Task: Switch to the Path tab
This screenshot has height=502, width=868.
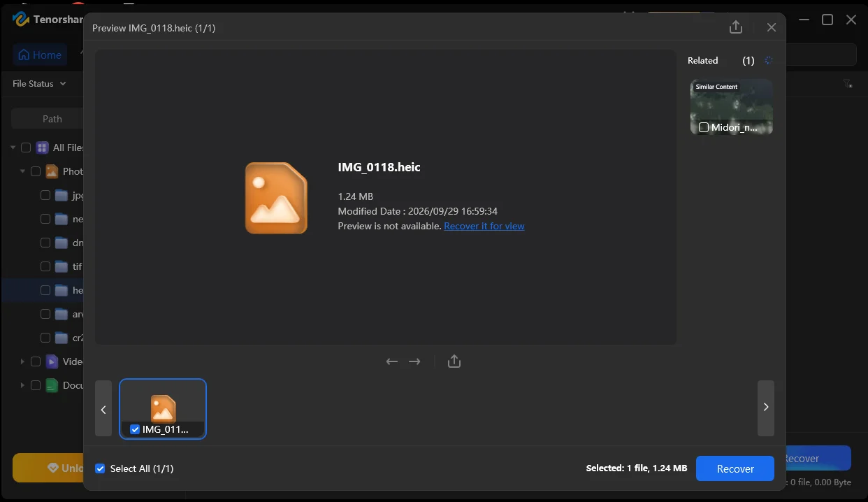Action: pos(52,119)
